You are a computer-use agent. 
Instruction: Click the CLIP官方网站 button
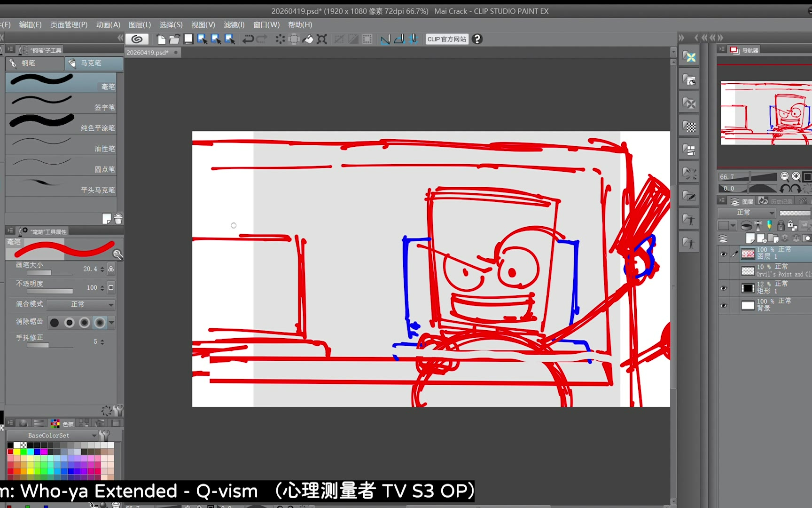point(446,39)
